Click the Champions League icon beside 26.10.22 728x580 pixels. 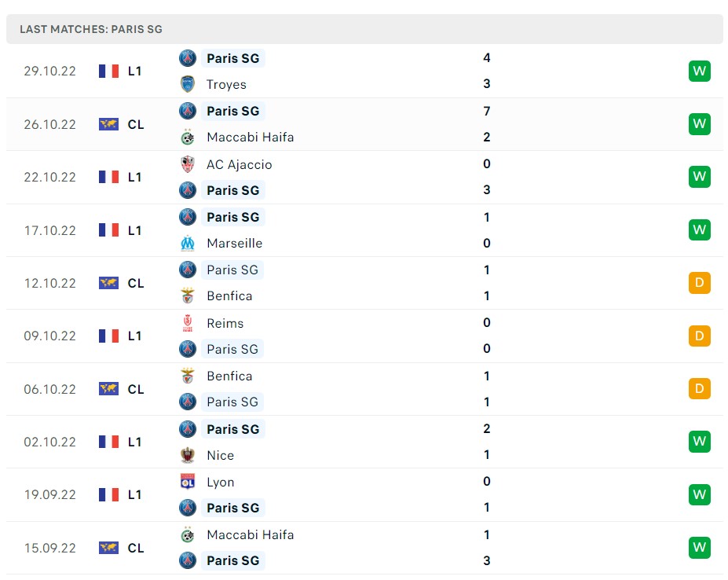108,124
